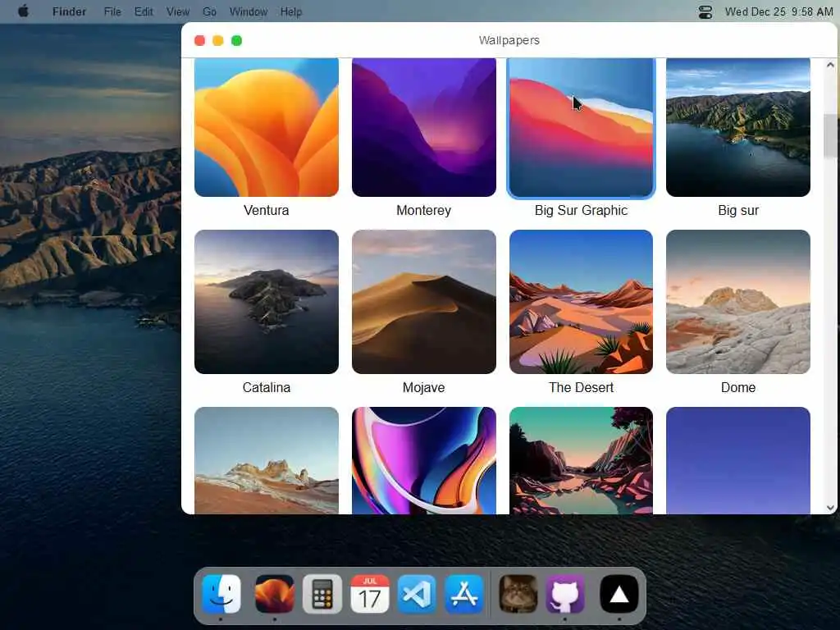
Task: Click the Monterey label text
Action: [x=424, y=210]
